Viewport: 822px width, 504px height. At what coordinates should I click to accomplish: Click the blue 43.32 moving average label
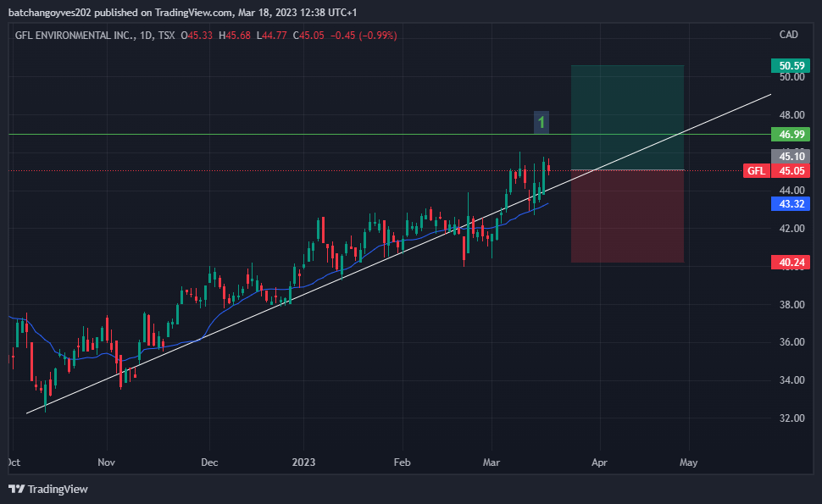tap(791, 203)
